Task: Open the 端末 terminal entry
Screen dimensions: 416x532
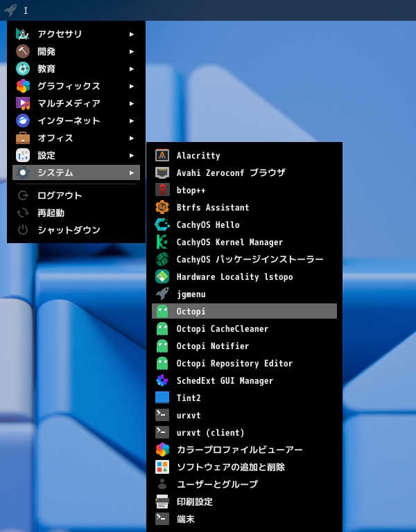Action: pos(244,519)
